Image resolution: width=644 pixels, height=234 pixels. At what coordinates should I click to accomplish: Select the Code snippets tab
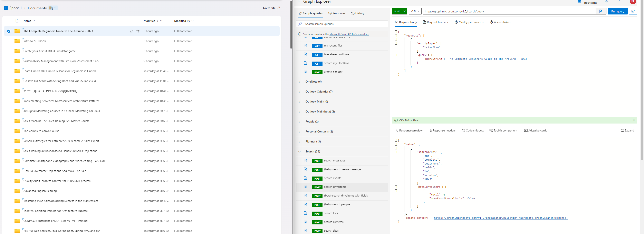tap(473, 130)
